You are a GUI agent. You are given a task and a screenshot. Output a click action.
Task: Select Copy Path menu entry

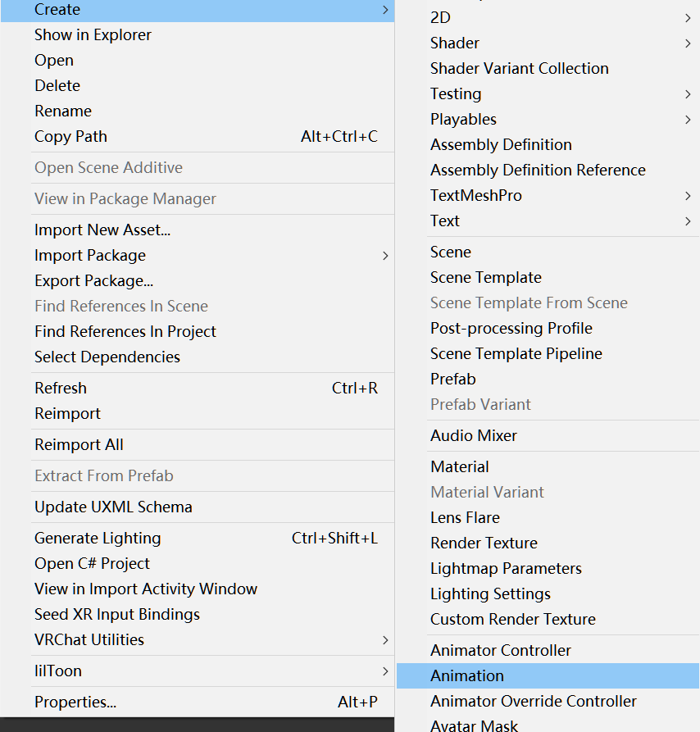tap(70, 137)
